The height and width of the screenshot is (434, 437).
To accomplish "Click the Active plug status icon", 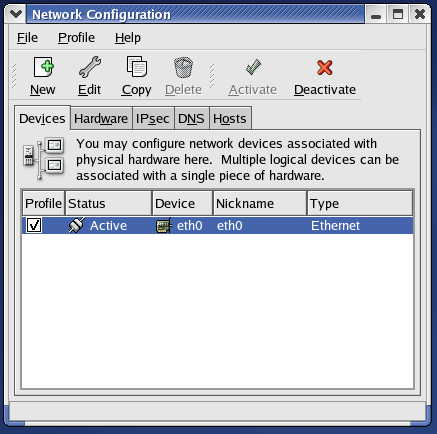I will click(x=77, y=225).
